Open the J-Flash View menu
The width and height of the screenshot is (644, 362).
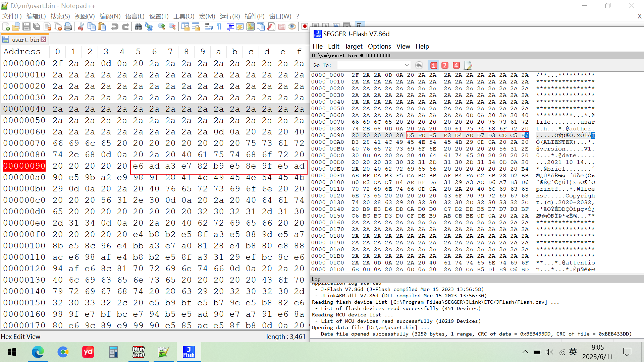coord(403,47)
